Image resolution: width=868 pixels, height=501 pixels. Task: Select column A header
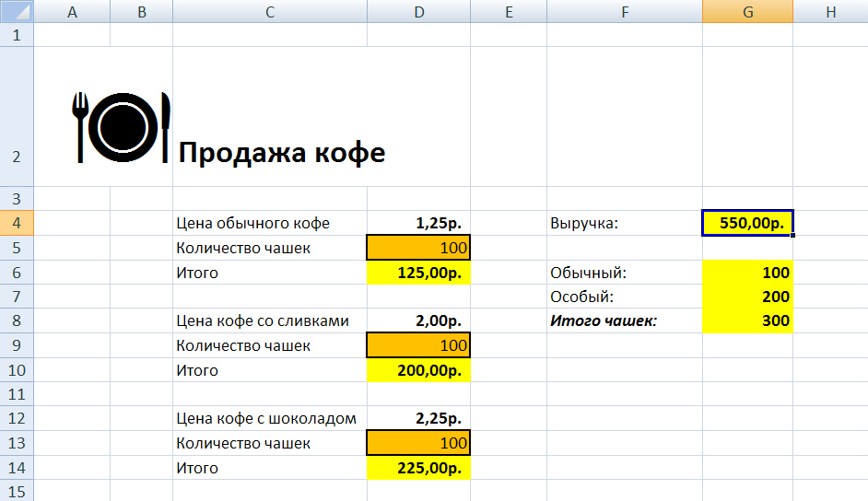coord(72,12)
